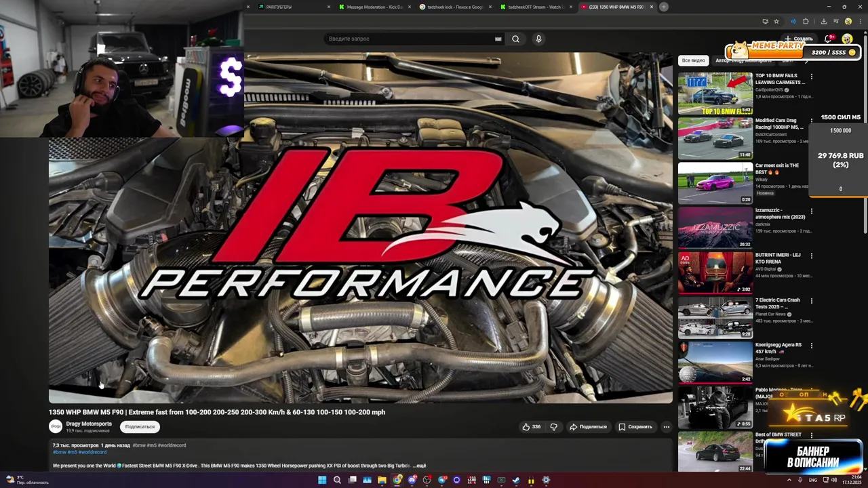Viewport: 868px width, 488px height.
Task: Open options for Modified Cars Drag Racing video
Action: pos(812,121)
